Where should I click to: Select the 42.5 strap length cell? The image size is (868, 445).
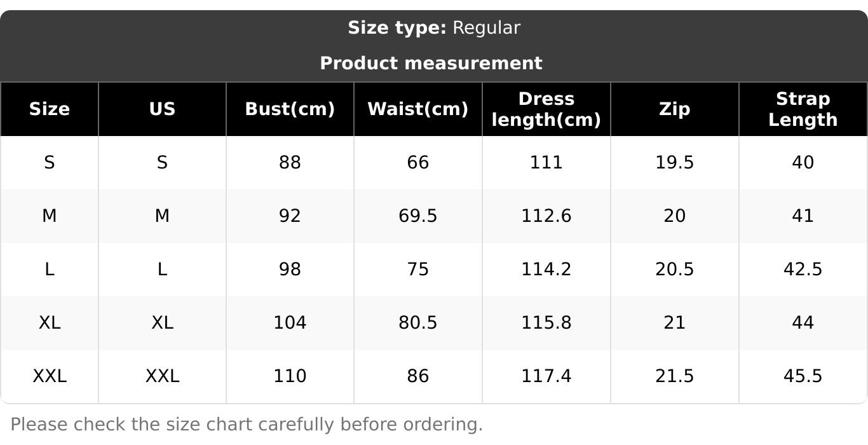tap(803, 270)
